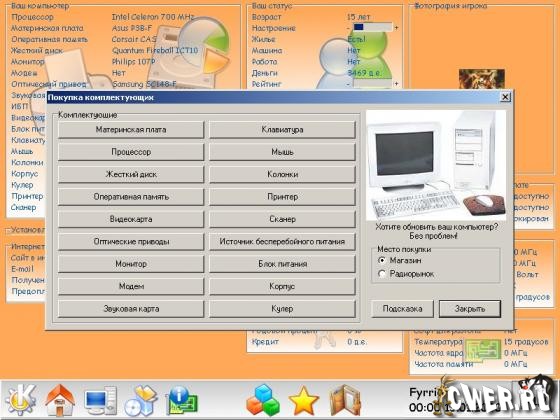Screen dimensions: 560x420
Task: Open the K menu gear icon
Action: click(21, 400)
